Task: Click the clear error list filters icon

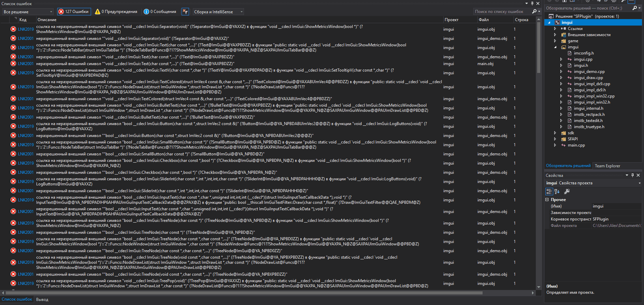Action: 185,12
